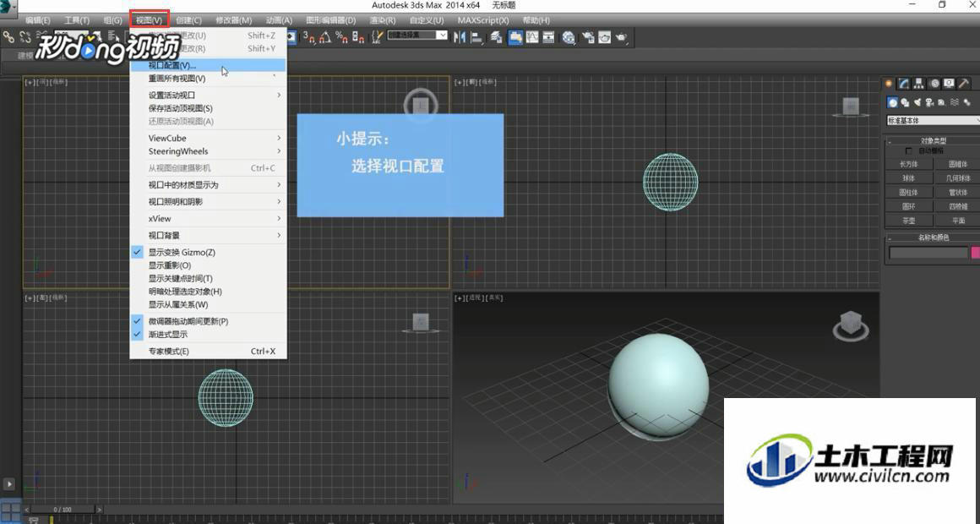Toggle the Spinner Snap button
This screenshot has height=524, width=980.
pos(358,37)
